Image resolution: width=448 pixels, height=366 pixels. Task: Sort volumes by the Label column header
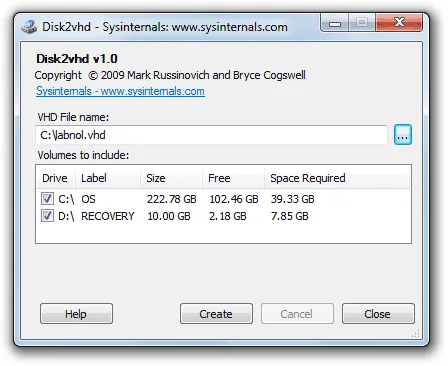(x=107, y=178)
